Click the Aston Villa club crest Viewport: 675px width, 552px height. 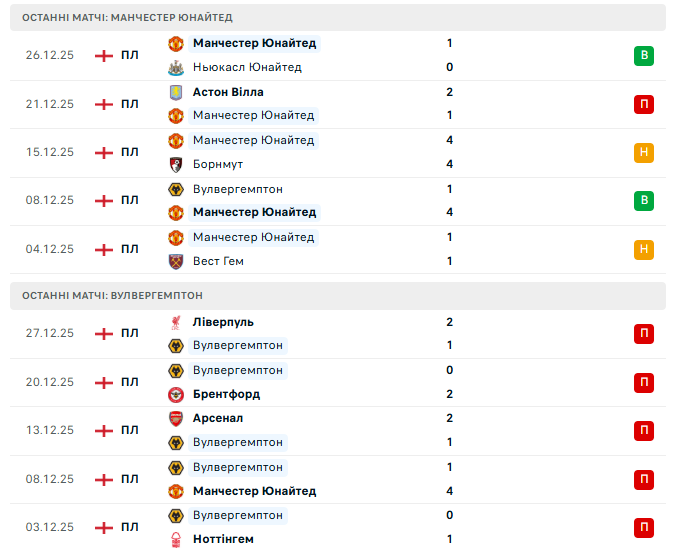(x=176, y=92)
